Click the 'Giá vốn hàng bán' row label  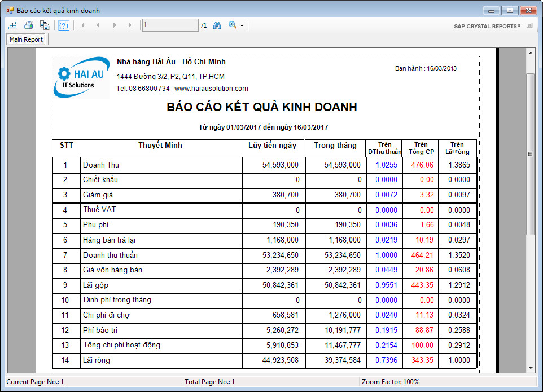(112, 270)
